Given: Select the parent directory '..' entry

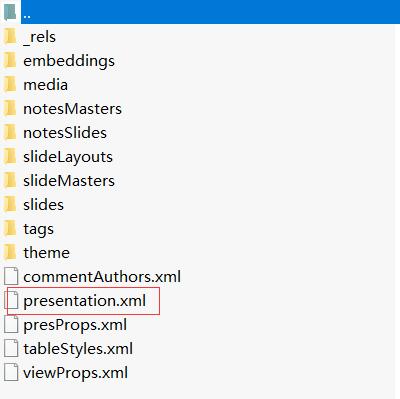Looking at the screenshot, I should [200, 12].
